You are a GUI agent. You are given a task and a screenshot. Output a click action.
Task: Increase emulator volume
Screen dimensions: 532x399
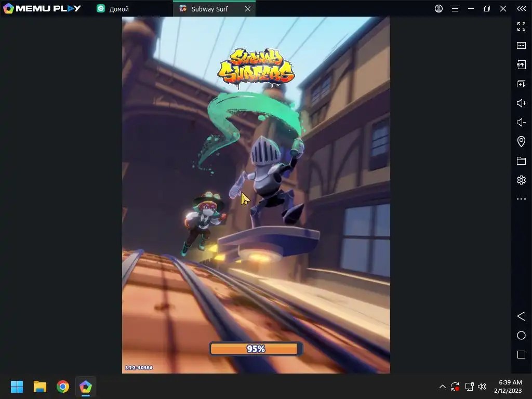point(521,103)
